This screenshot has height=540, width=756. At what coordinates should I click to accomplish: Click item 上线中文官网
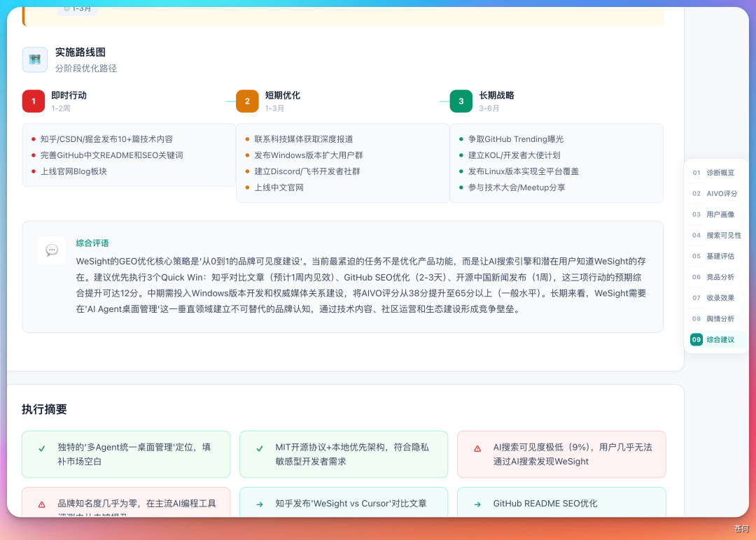pyautogui.click(x=279, y=187)
